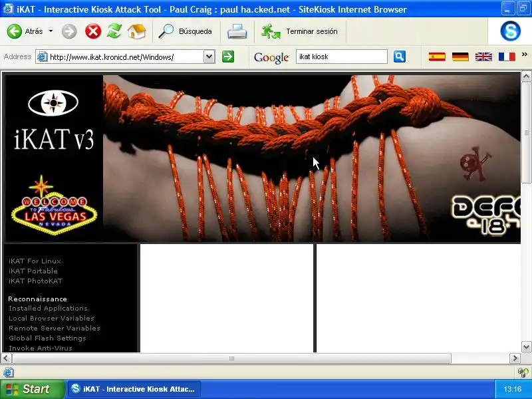Image resolution: width=532 pixels, height=399 pixels.
Task: Click vertical scrollbar up arrow
Action: tap(526, 76)
